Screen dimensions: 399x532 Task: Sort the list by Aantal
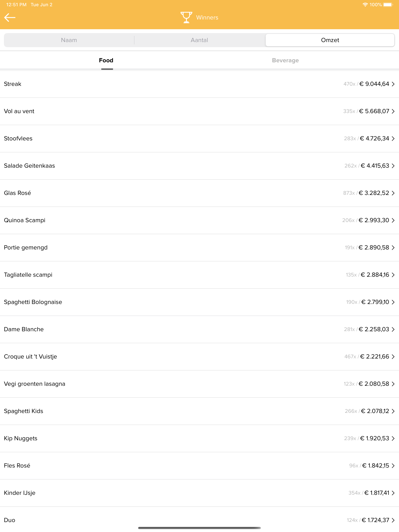[199, 40]
